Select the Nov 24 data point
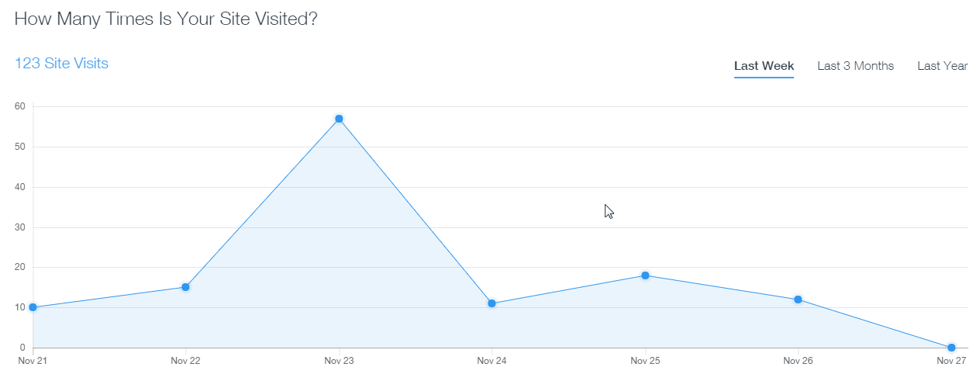Screen dimensions: 980x374 [x=492, y=303]
